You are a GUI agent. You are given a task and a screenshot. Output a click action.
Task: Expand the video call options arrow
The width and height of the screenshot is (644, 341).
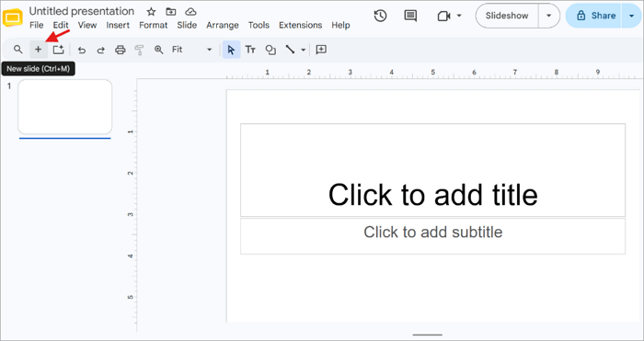tap(459, 16)
